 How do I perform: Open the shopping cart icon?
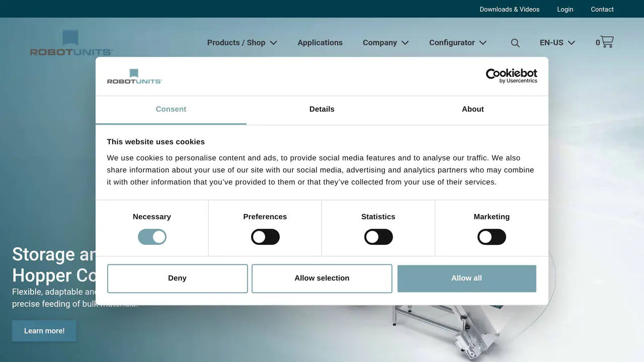[x=607, y=42]
